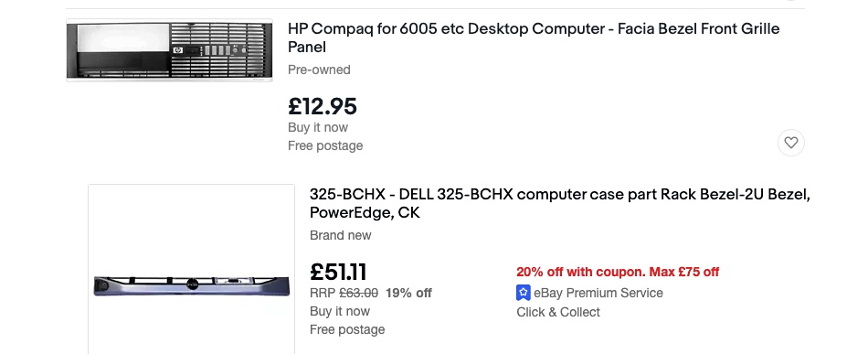Click the RRP £63.00 strikethrough price

(344, 293)
